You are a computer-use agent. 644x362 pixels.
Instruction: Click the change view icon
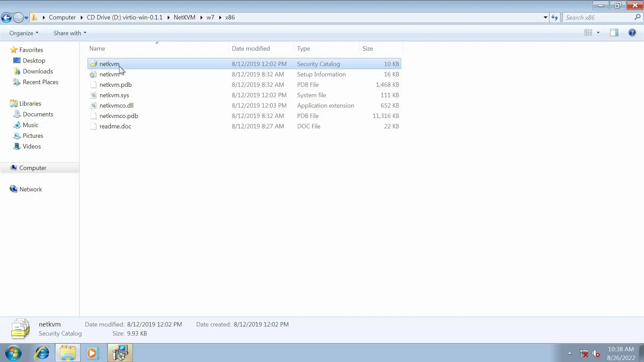click(588, 33)
